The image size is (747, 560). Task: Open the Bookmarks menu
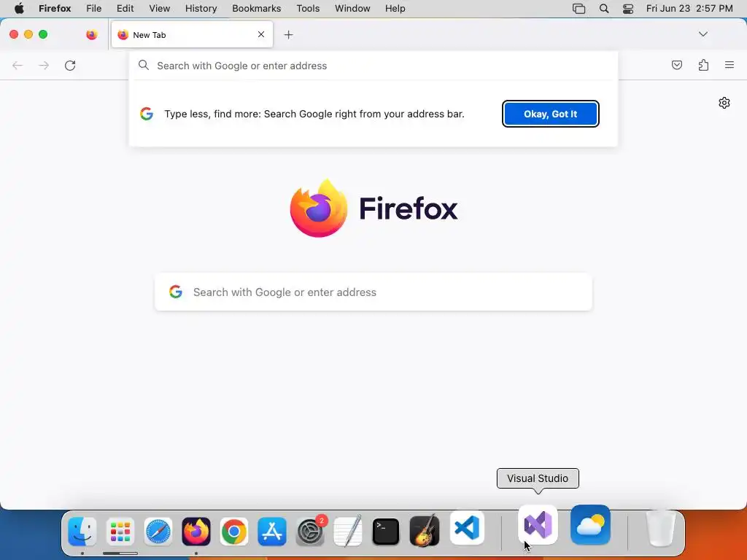256,9
